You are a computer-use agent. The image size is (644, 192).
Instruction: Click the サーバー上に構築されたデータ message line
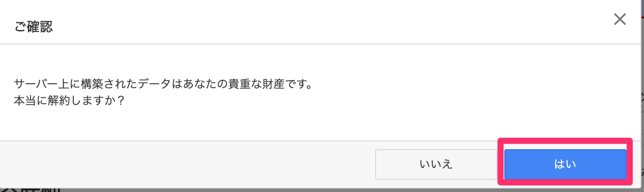[163, 84]
